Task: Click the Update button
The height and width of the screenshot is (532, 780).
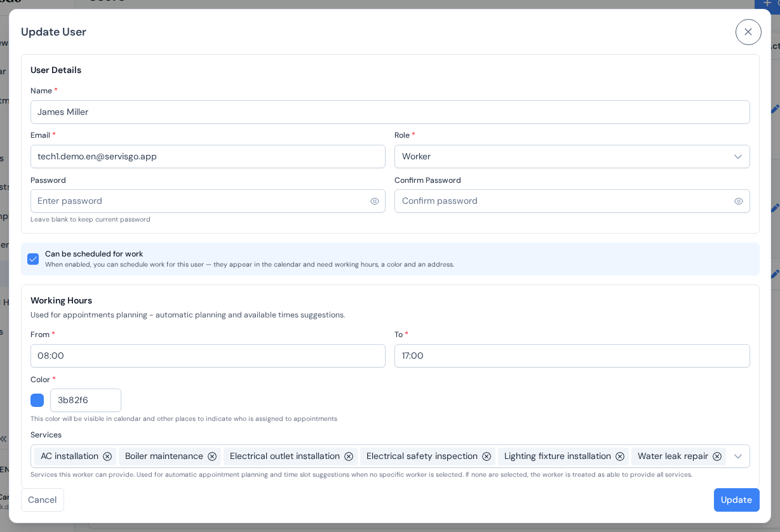Action: [736, 500]
